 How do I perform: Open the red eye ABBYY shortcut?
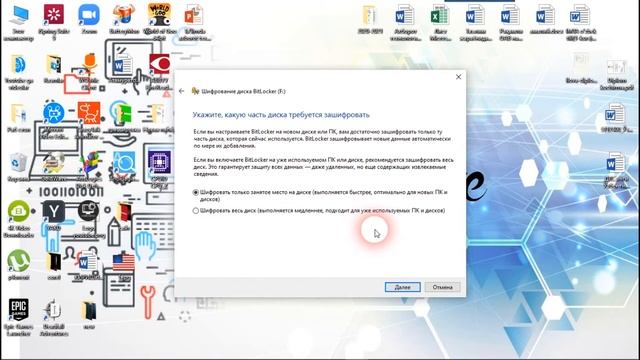coord(159,64)
